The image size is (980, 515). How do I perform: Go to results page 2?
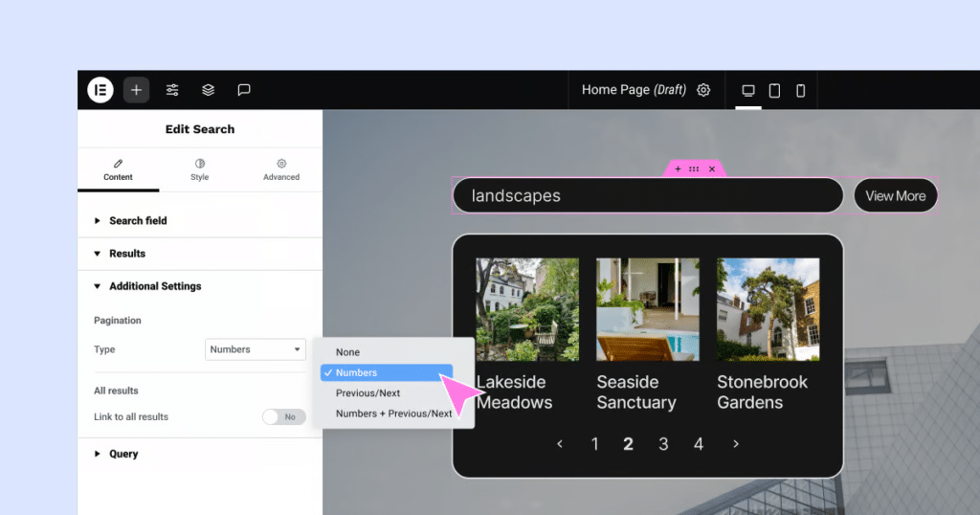(x=628, y=444)
